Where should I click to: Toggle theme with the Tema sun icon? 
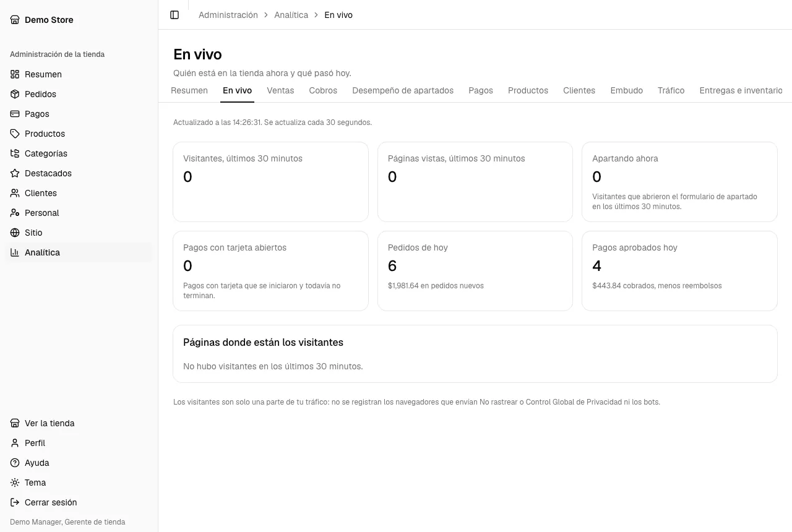15,483
